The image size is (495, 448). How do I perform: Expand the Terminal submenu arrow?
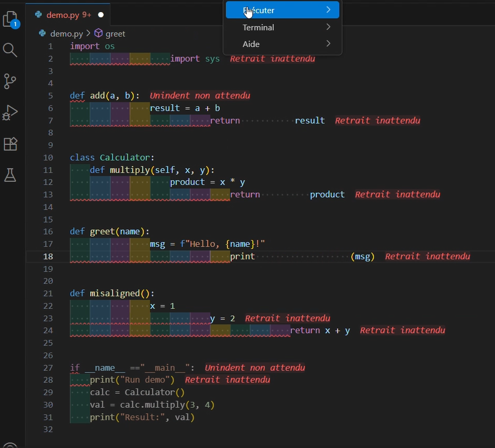[x=328, y=27]
